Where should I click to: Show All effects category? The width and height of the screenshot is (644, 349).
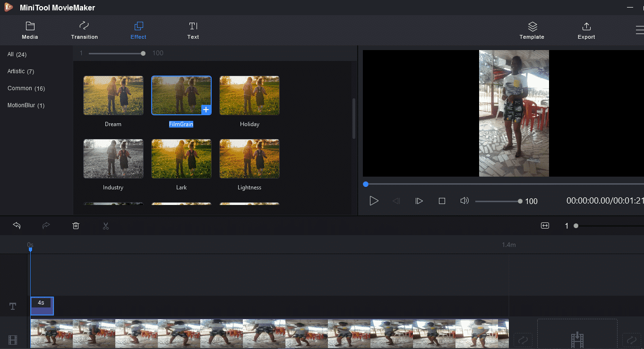(x=17, y=54)
